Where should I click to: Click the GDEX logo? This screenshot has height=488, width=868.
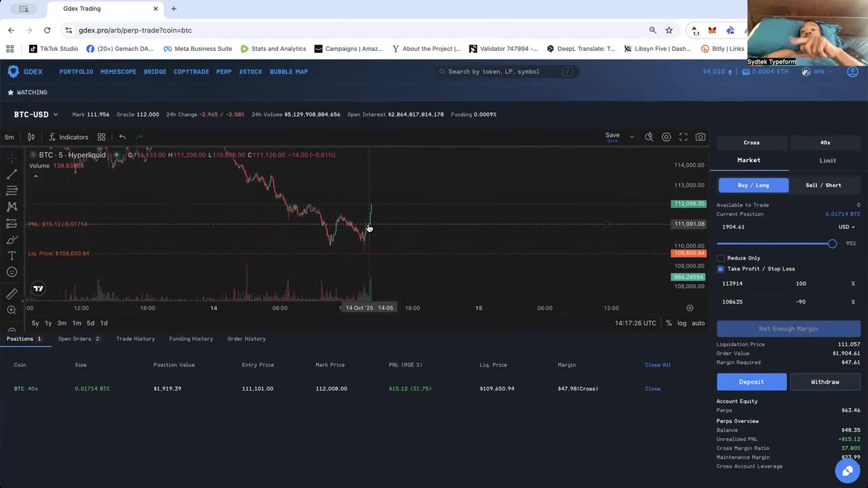[x=25, y=71]
